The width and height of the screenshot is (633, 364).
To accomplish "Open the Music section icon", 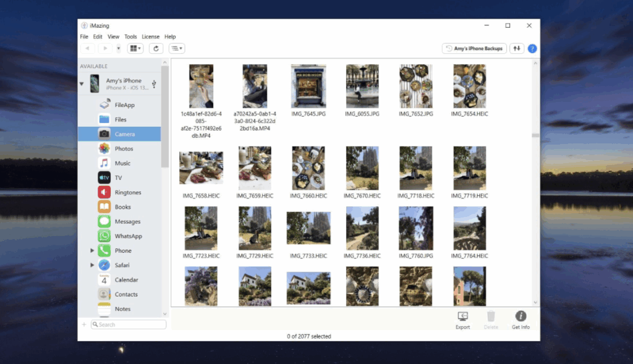I will point(104,163).
